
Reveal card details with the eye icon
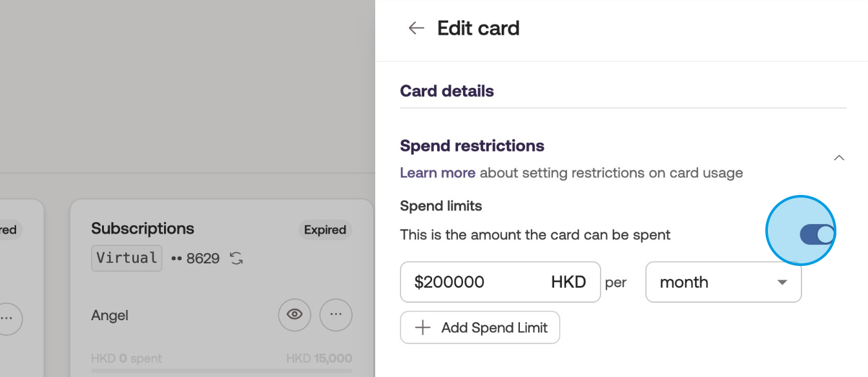tap(294, 315)
